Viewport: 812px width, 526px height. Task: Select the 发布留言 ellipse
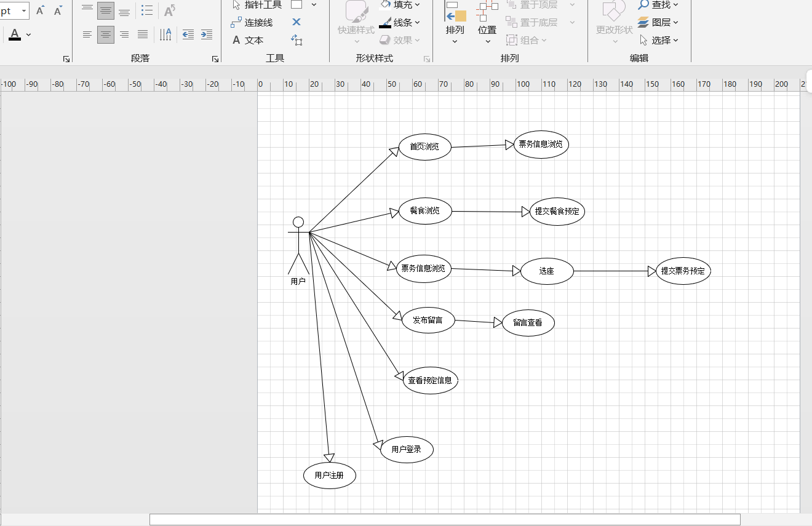coord(428,321)
